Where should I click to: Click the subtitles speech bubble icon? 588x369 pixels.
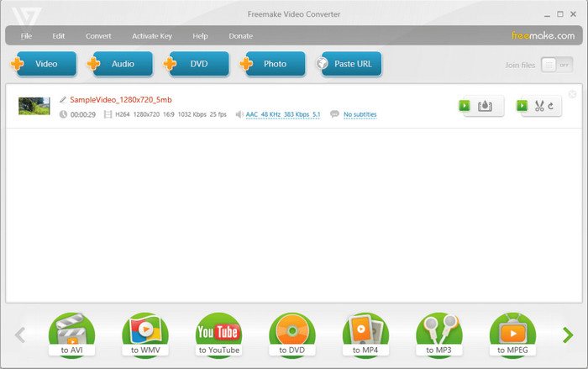(334, 113)
